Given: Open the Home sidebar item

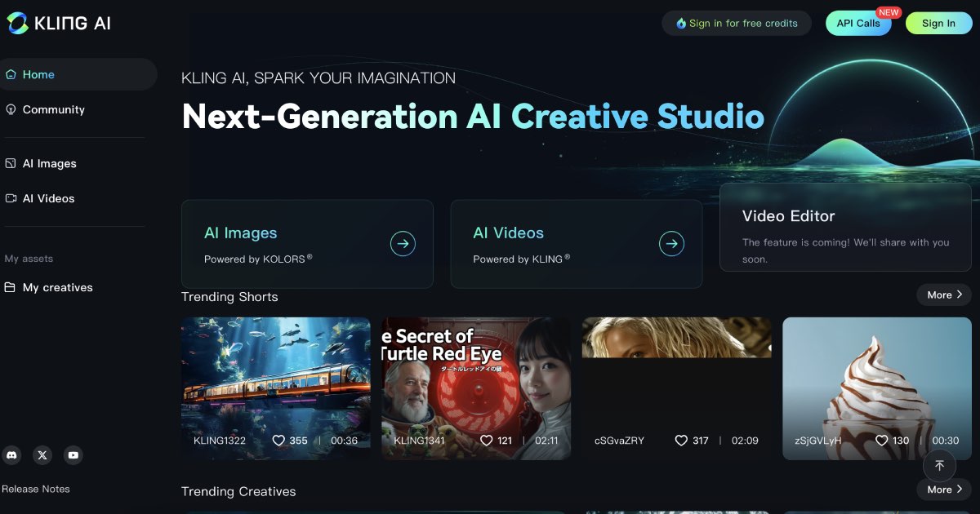Looking at the screenshot, I should 77,74.
